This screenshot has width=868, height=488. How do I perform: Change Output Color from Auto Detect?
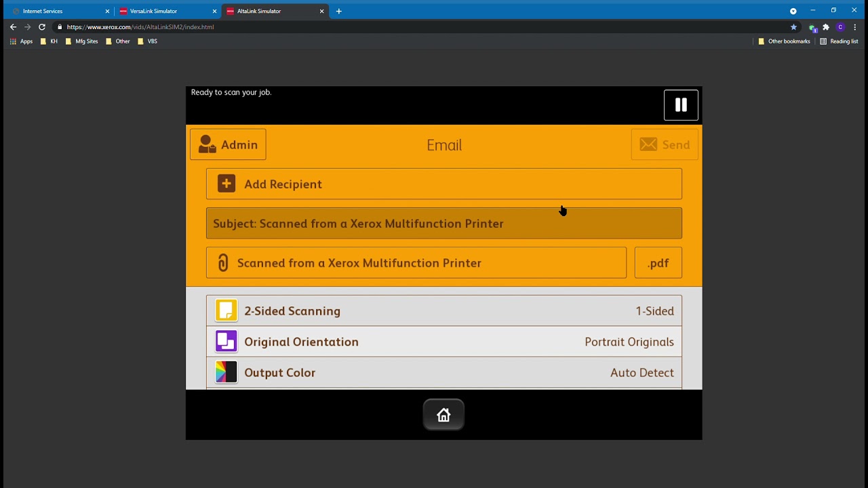pos(444,372)
